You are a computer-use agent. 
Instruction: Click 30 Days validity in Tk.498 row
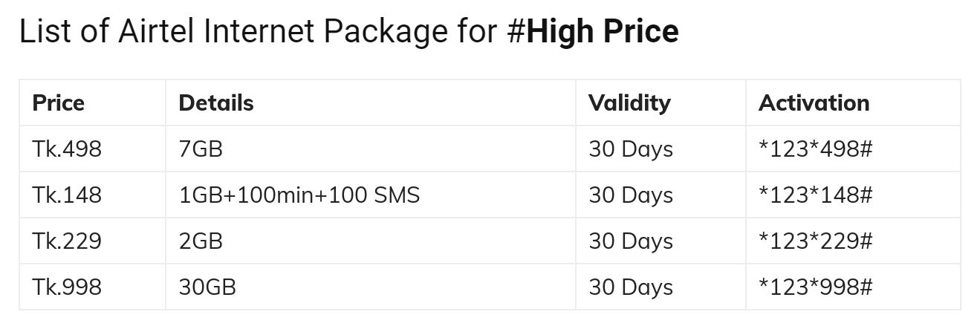pos(631,149)
